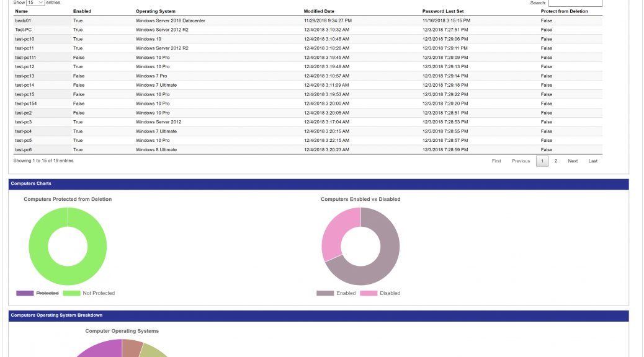Click the Windows 8 Ultimate operating system cell
The image size is (644, 357).
click(x=156, y=150)
